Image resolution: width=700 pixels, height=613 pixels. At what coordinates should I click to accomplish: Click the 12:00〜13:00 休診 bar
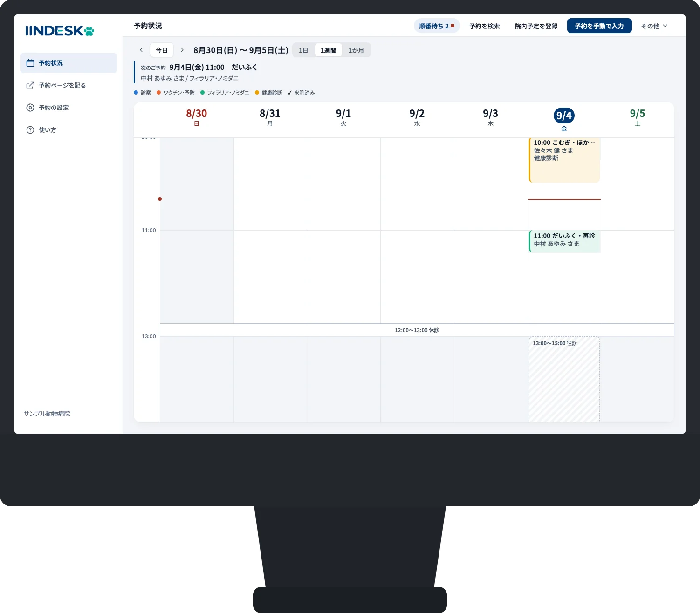(417, 330)
